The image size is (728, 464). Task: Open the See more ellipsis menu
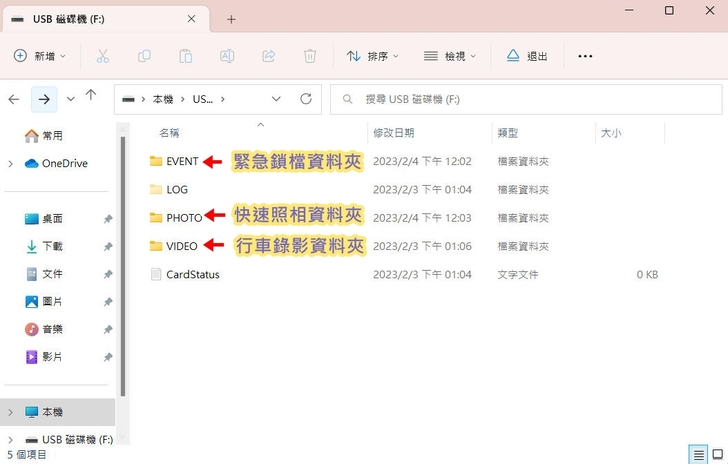(585, 56)
